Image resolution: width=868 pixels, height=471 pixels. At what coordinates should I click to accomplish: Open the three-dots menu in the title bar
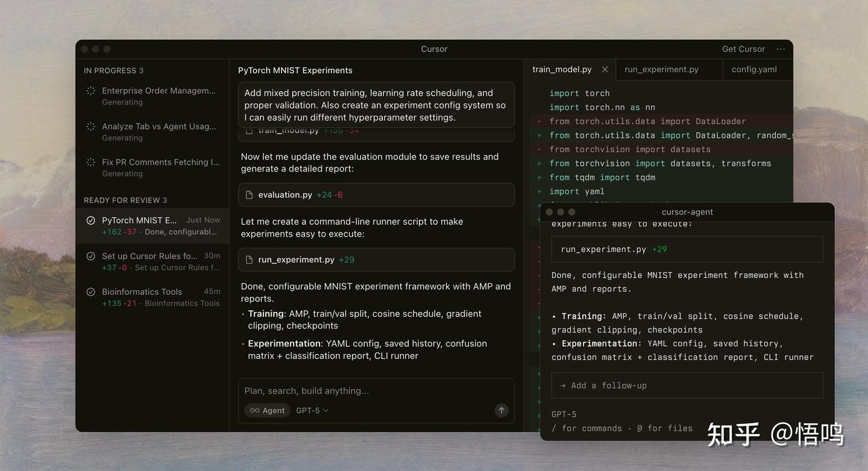(781, 49)
